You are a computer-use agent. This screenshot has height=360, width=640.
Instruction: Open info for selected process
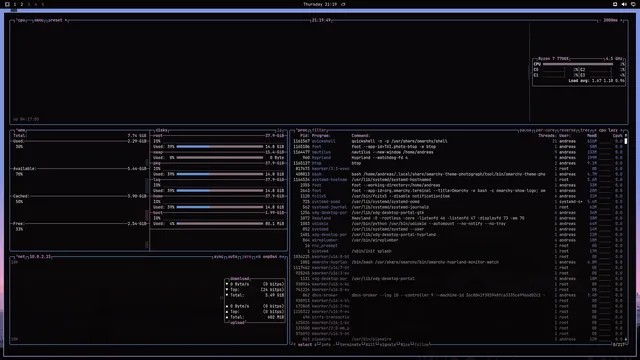[x=326, y=344]
